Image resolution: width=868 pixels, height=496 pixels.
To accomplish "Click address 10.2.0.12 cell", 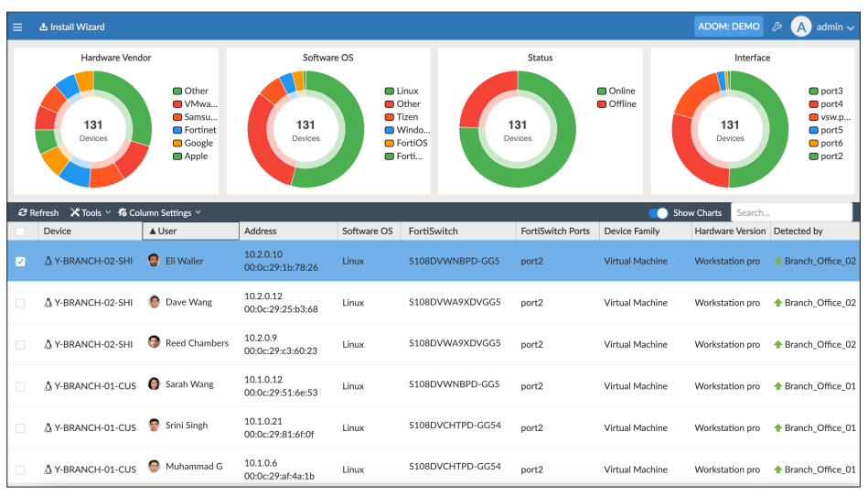I will click(263, 297).
